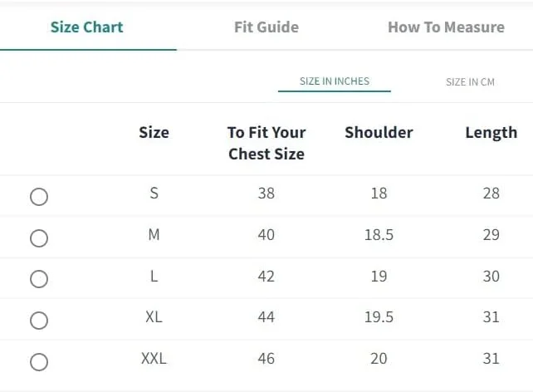This screenshot has width=533, height=392.
Task: Select the XL size radio button
Action: [x=39, y=321]
